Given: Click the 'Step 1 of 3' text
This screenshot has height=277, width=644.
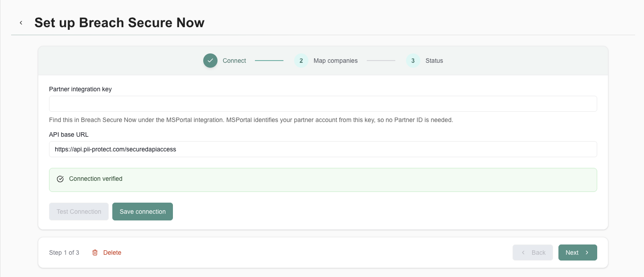Looking at the screenshot, I should coord(64,253).
